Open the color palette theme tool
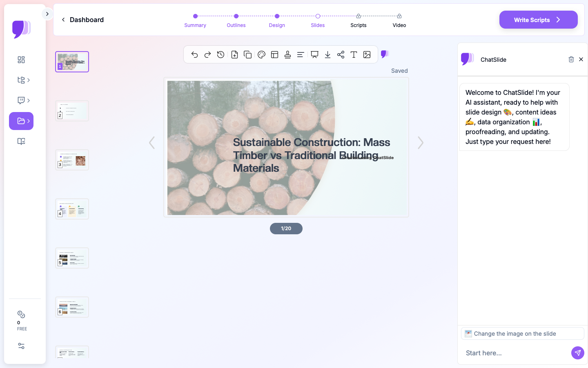Image resolution: width=588 pixels, height=368 pixels. click(x=262, y=55)
